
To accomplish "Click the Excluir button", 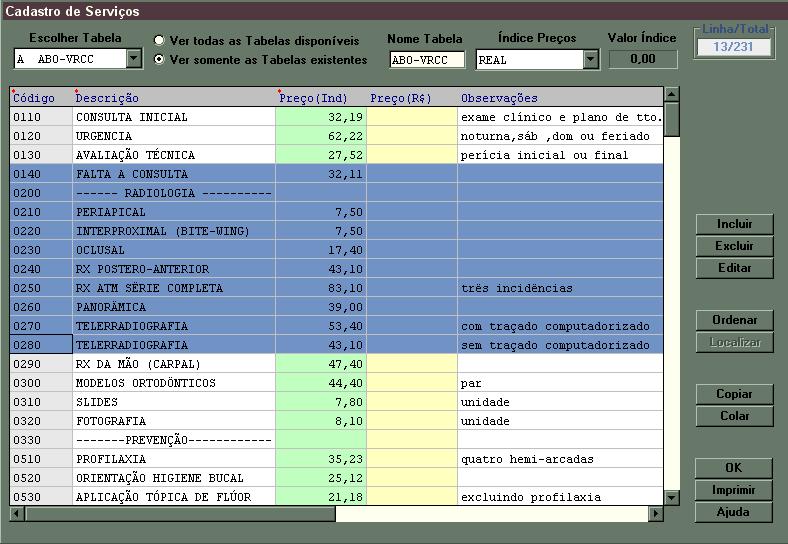I will 734,246.
